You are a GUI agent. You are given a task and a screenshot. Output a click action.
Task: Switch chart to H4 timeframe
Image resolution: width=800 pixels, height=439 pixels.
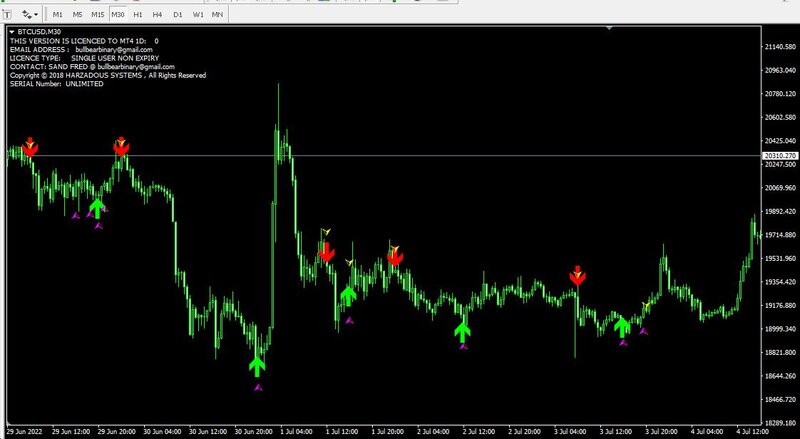click(157, 15)
